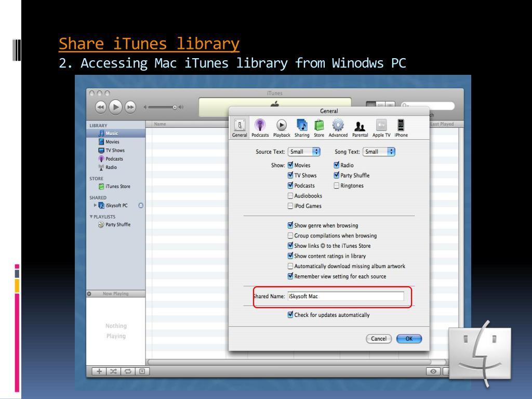532x399 pixels.
Task: Toggle Remember view setting for each source
Action: click(290, 276)
